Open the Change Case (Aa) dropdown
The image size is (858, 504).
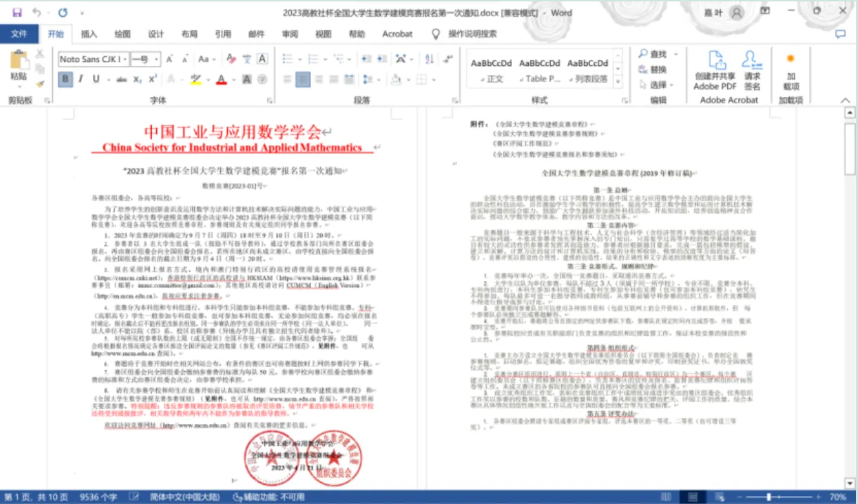click(207, 59)
